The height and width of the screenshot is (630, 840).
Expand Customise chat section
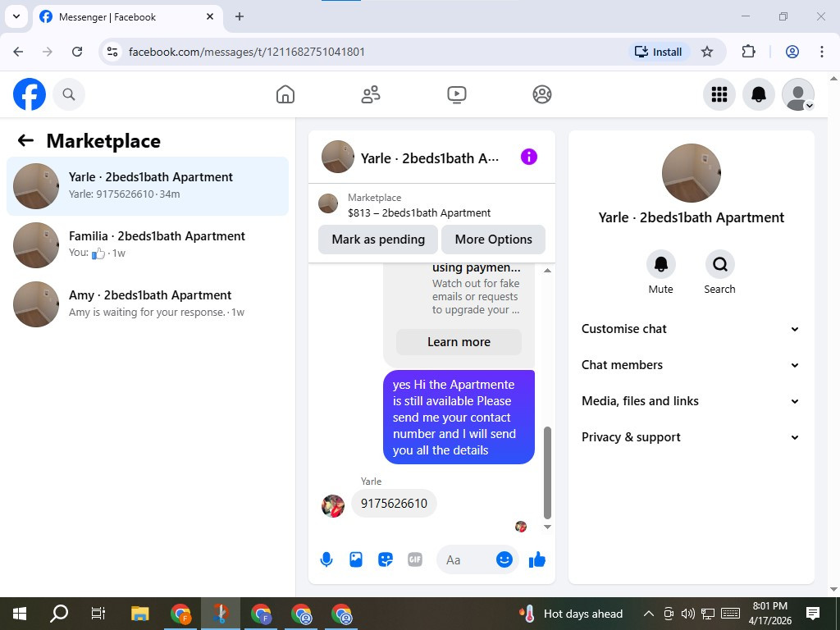click(691, 329)
